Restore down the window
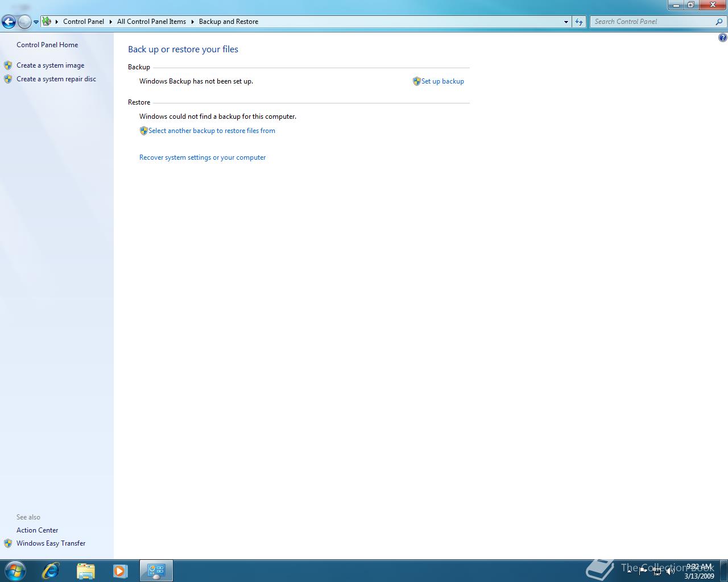The height and width of the screenshot is (582, 728). [x=690, y=5]
